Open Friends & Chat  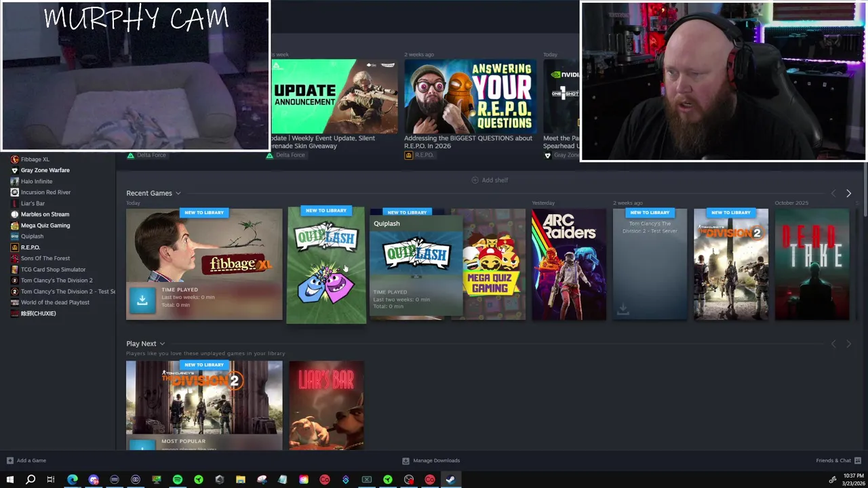tap(838, 460)
